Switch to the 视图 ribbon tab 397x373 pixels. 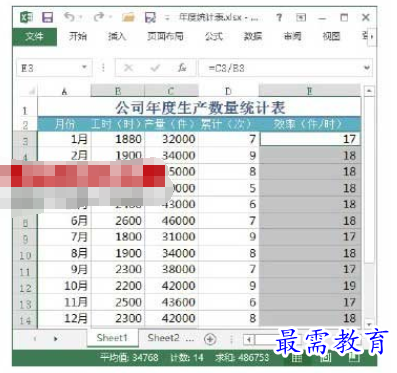pos(331,36)
